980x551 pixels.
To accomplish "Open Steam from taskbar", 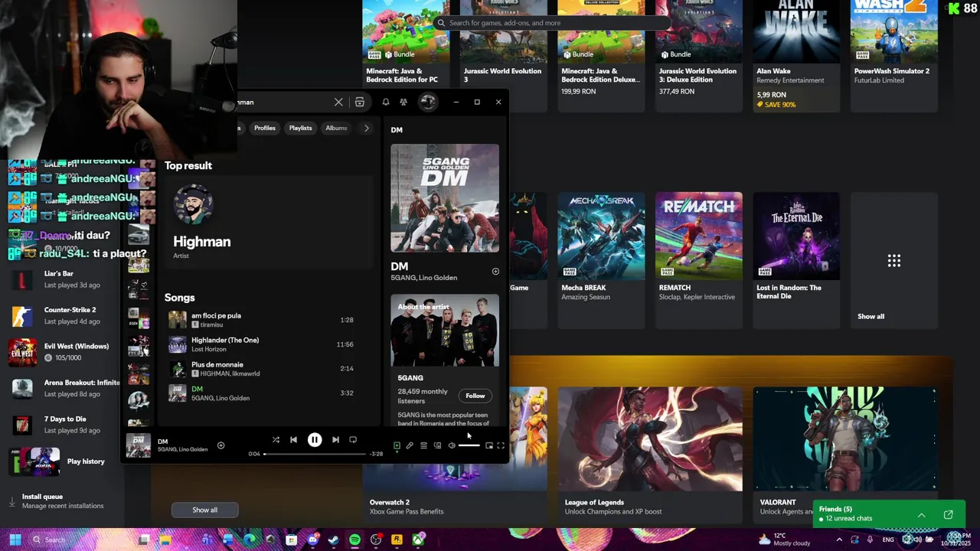I will (x=333, y=540).
